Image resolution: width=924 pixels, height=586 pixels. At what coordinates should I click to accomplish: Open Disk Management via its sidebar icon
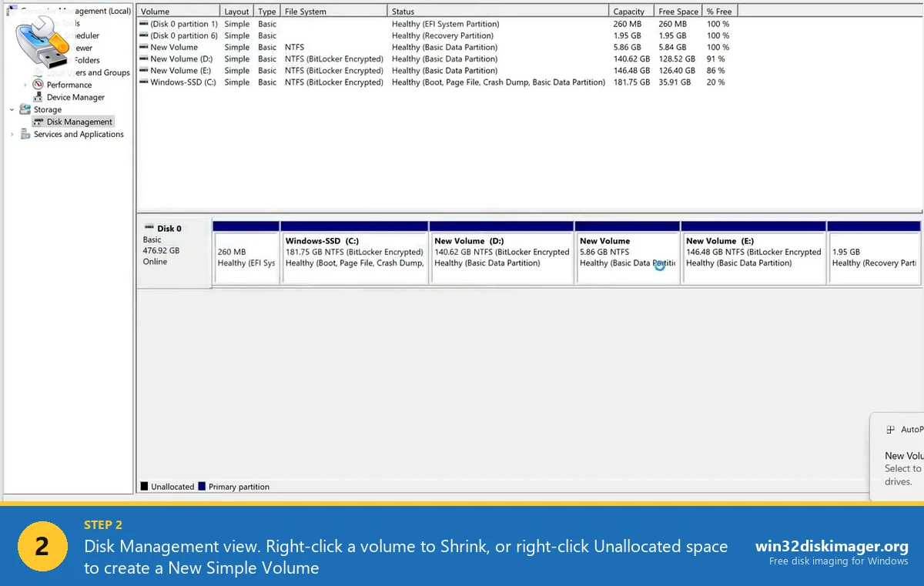tap(38, 122)
